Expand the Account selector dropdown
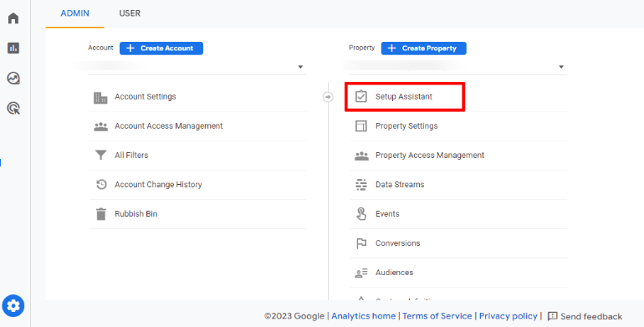Screen dimensions: 644x327 (300, 67)
